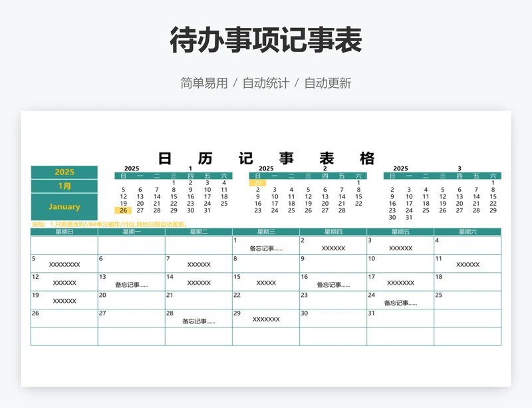Click the 日历记事表格 heading
532x408 pixels.
coord(266,158)
